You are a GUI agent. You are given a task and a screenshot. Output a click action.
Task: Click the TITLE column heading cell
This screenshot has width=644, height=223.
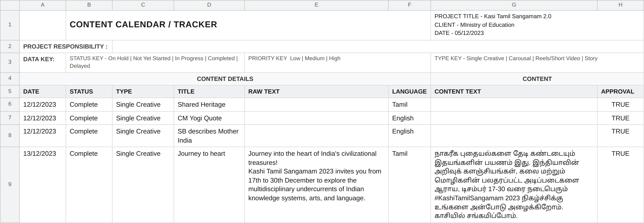[209, 92]
